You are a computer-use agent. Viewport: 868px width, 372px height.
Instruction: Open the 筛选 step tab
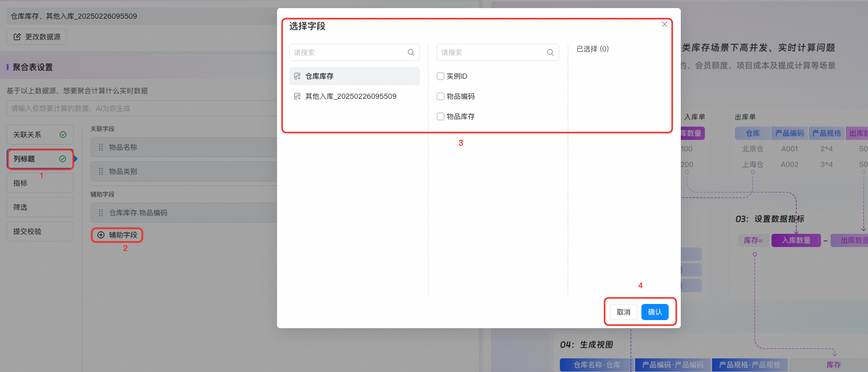40,207
